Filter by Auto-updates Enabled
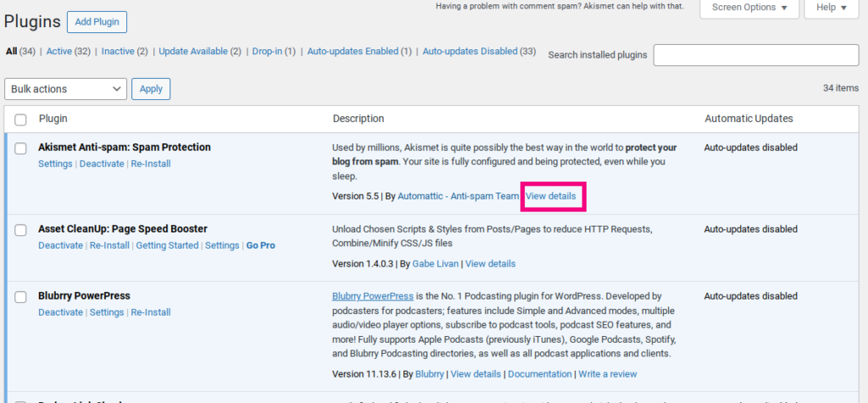 (x=353, y=51)
